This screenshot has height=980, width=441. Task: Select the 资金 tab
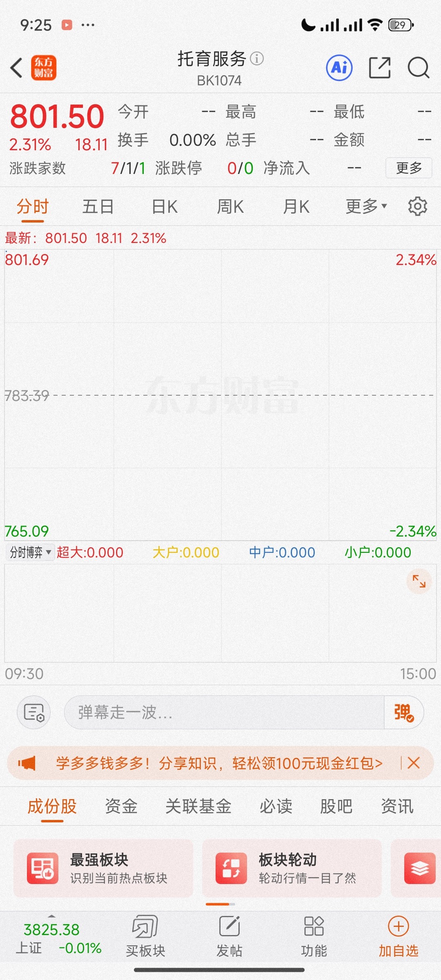121,806
